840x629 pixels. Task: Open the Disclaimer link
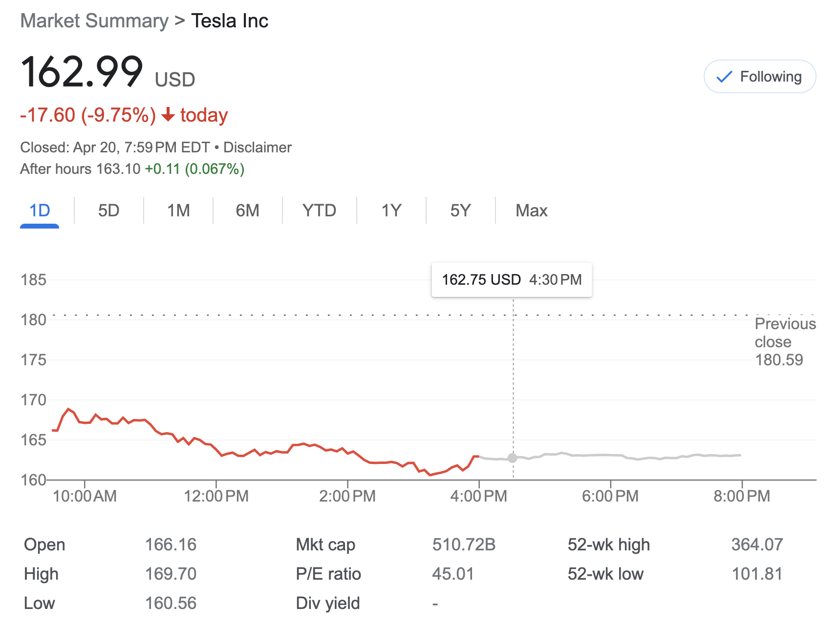point(258,147)
